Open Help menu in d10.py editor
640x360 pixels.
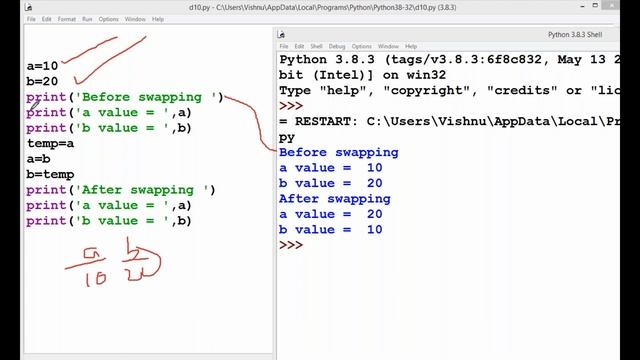pos(158,19)
